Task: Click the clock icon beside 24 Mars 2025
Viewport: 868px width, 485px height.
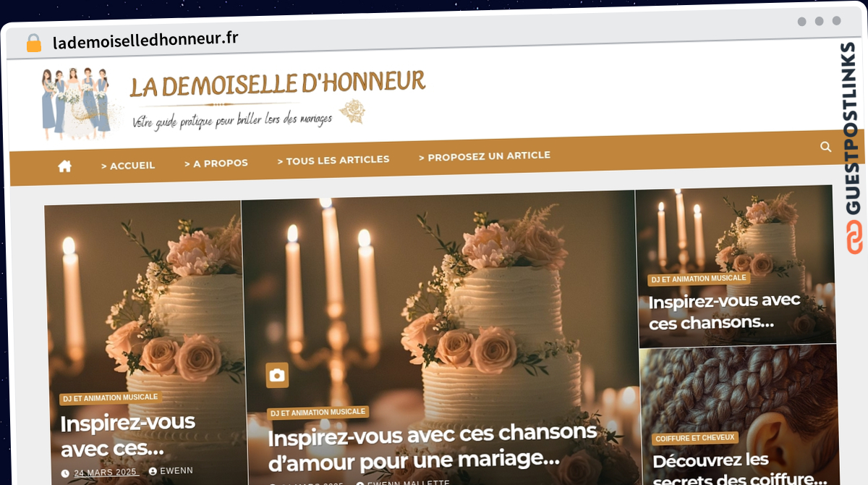Action: 65,473
